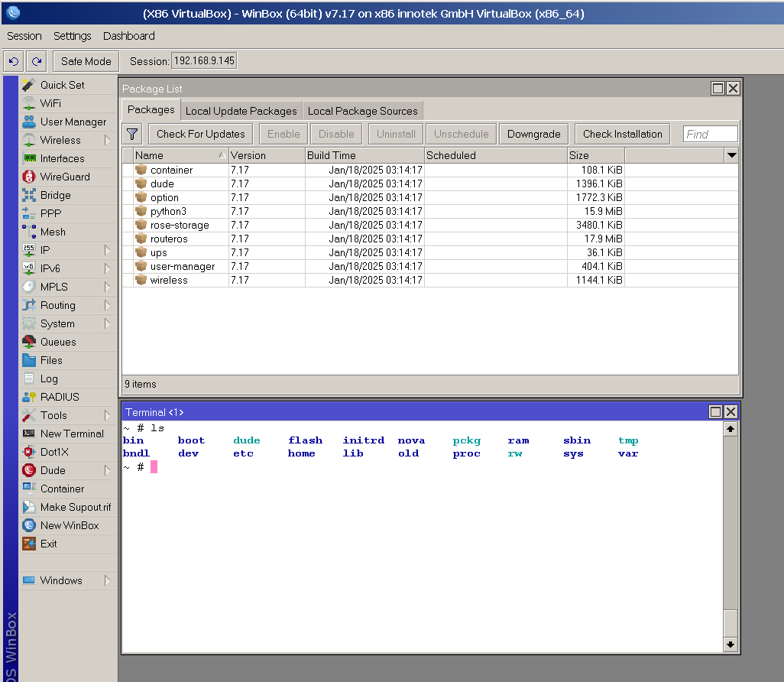Open Quick Set from sidebar
The height and width of the screenshot is (682, 784).
68,85
